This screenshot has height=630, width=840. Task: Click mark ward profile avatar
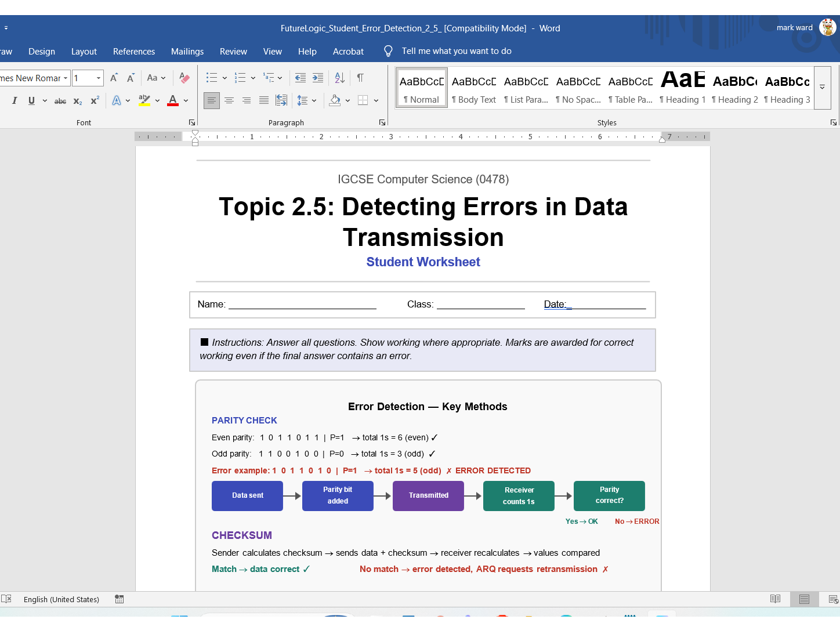tap(828, 27)
